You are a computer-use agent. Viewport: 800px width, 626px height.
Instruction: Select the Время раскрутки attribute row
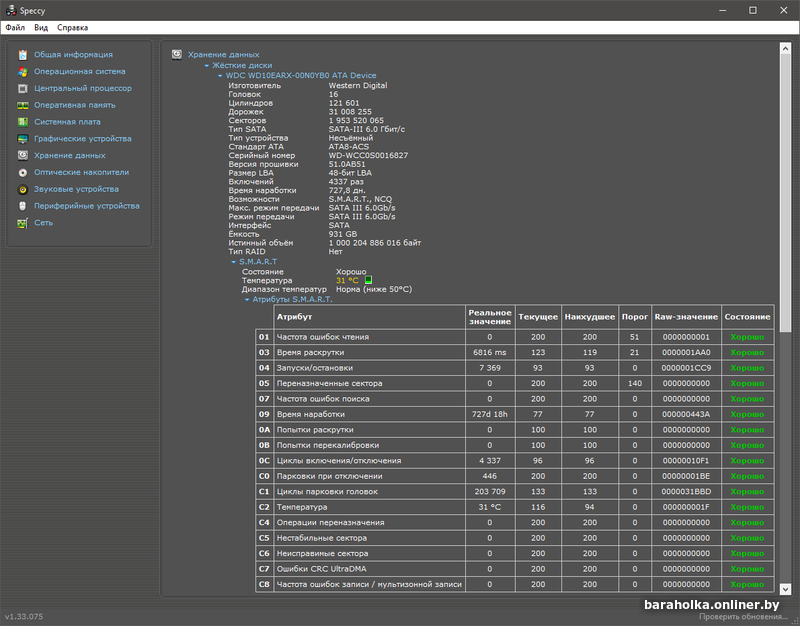[x=515, y=353]
